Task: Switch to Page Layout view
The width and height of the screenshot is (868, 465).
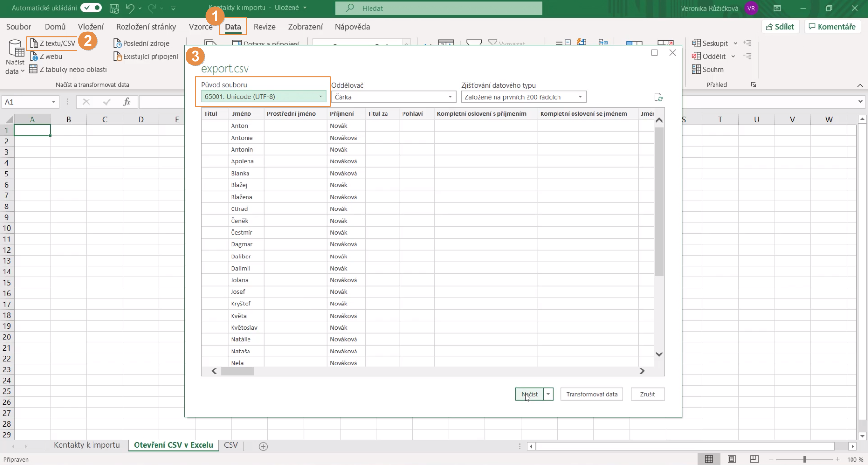Action: [x=731, y=459]
